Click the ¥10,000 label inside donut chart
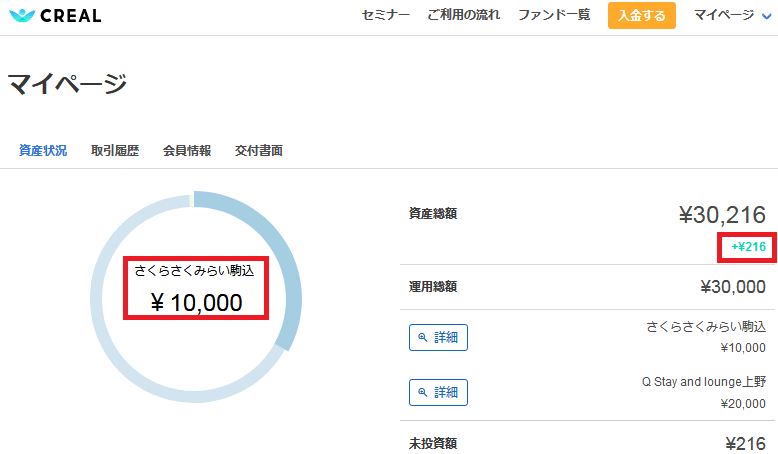This screenshot has width=778, height=454. click(x=196, y=303)
